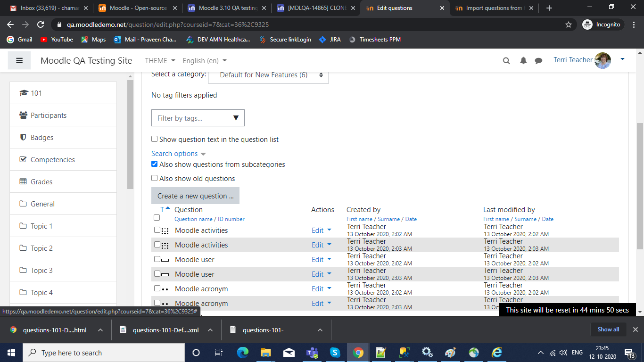The image size is (644, 362).
Task: Reload the current page
Action: tap(41, 25)
